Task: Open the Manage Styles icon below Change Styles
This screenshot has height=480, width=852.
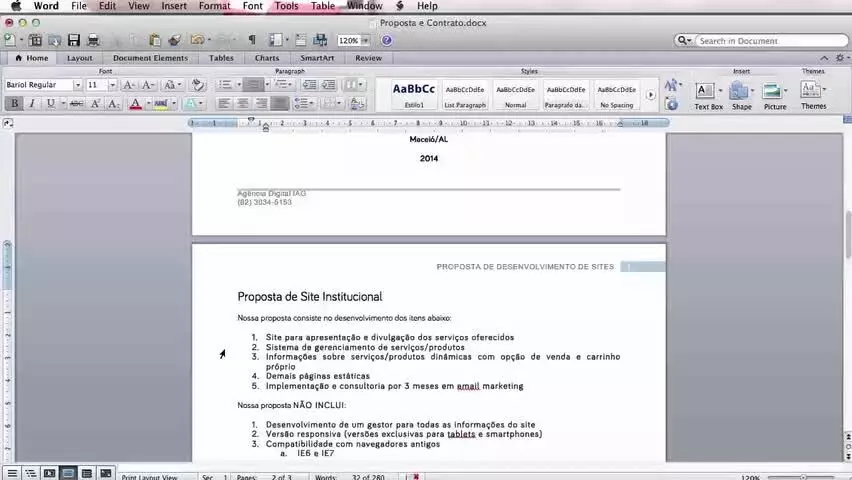Action: pos(672,104)
